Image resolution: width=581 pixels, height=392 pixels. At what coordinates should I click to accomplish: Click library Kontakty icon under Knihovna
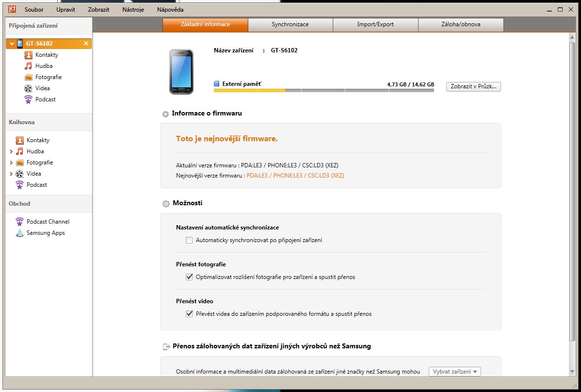(19, 140)
